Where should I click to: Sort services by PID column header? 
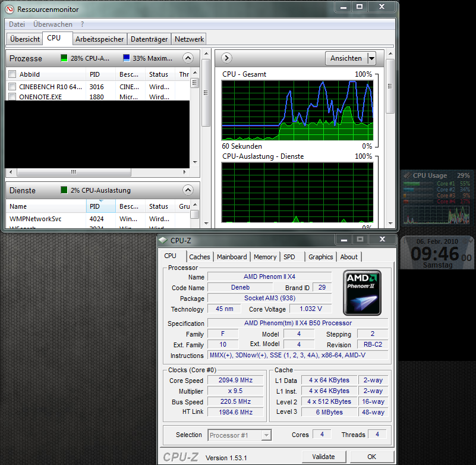[100, 206]
